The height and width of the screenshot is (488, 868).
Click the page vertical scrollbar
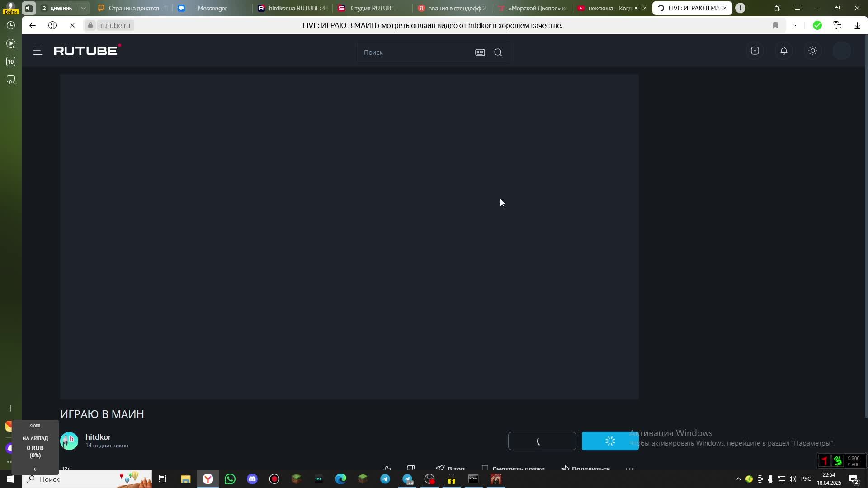pos(865,226)
